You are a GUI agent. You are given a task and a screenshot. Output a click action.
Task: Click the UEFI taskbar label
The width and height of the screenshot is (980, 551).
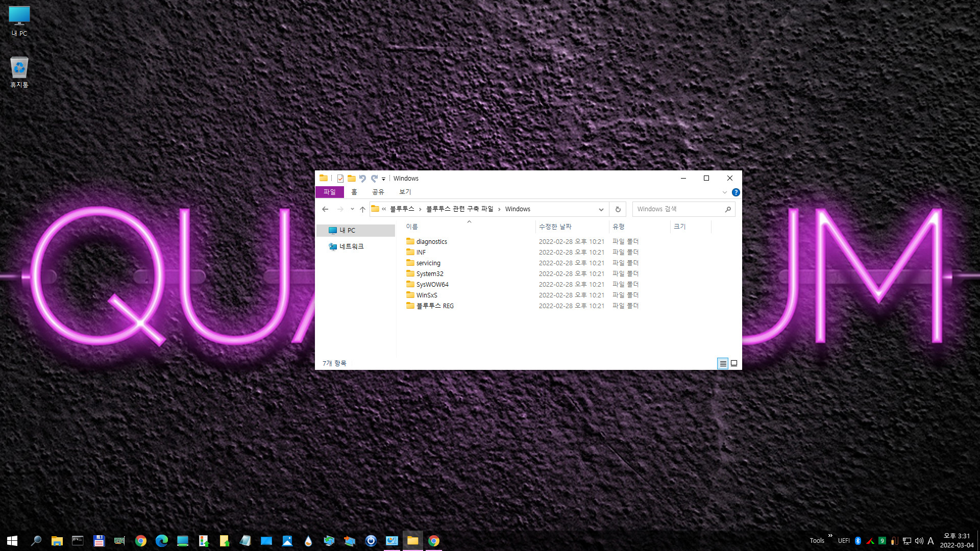844,541
